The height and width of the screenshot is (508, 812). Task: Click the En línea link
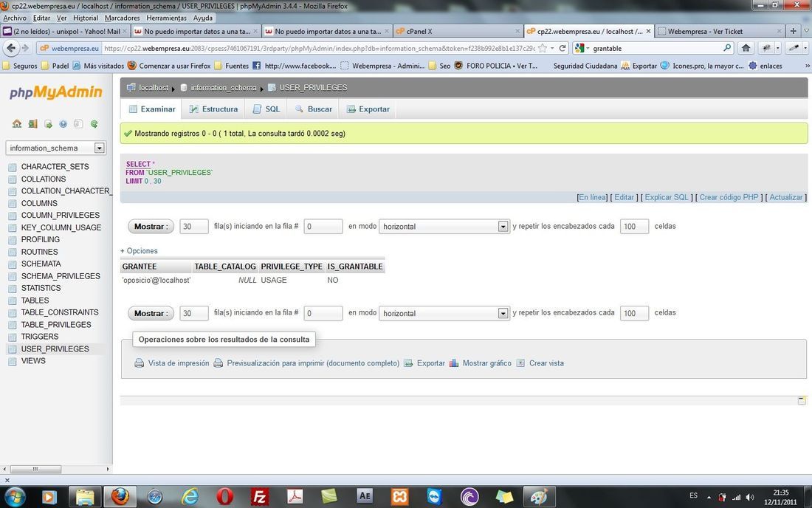593,197
